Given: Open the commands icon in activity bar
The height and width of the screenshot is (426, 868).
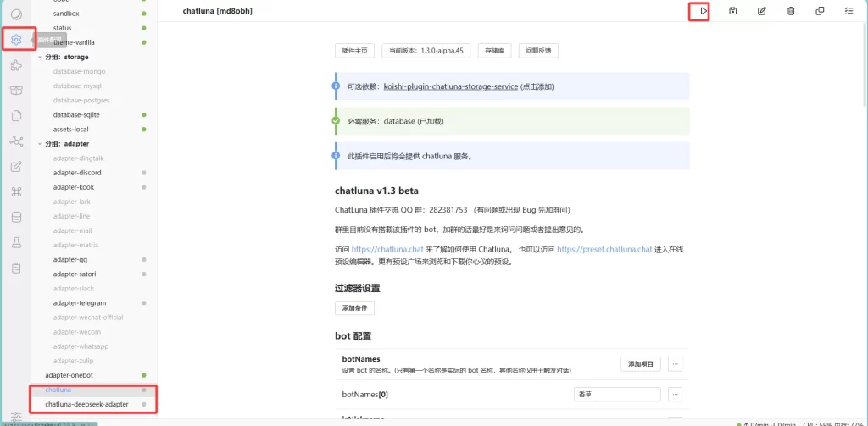Looking at the screenshot, I should tap(16, 192).
